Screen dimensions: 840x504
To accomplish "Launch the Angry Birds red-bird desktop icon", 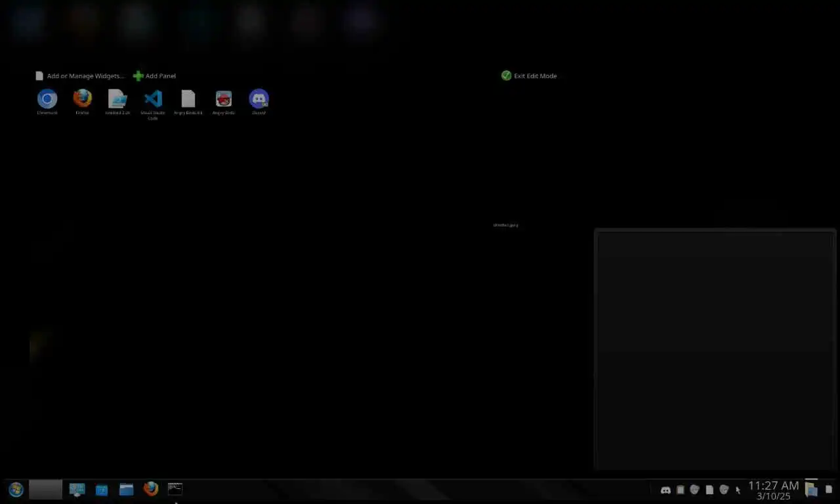I will pos(224,99).
